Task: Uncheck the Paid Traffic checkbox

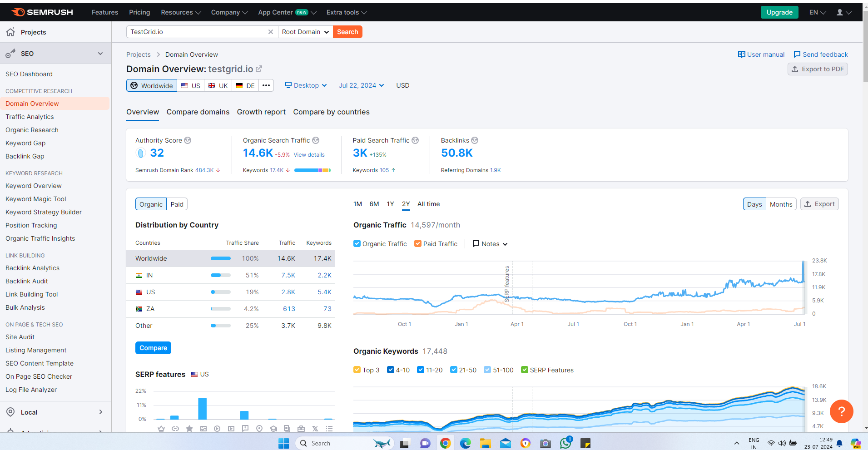Action: tap(418, 243)
